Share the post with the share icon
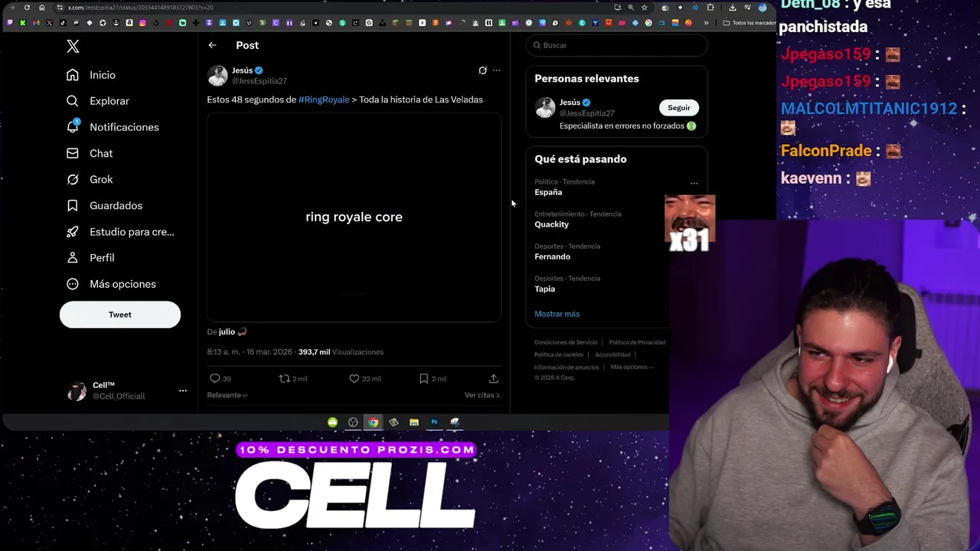Screen dimensions: 980x551 494,379
